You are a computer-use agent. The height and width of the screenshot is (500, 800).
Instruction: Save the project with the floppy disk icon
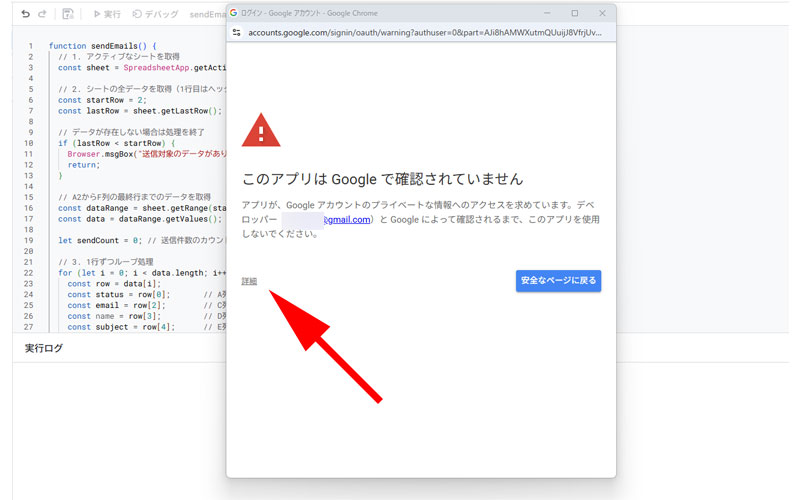68,14
